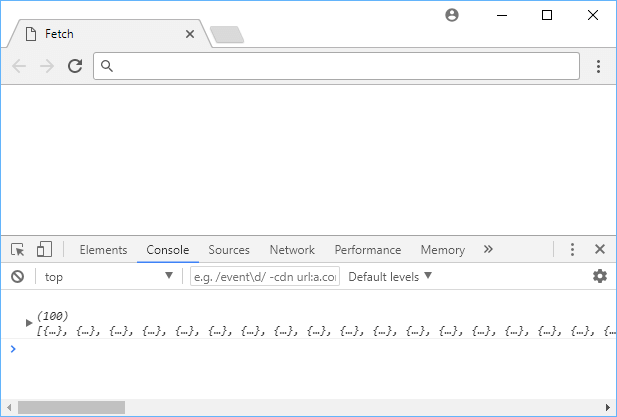The width and height of the screenshot is (617, 417).
Task: Open the DevTools customize menu
Action: pyautogui.click(x=572, y=249)
